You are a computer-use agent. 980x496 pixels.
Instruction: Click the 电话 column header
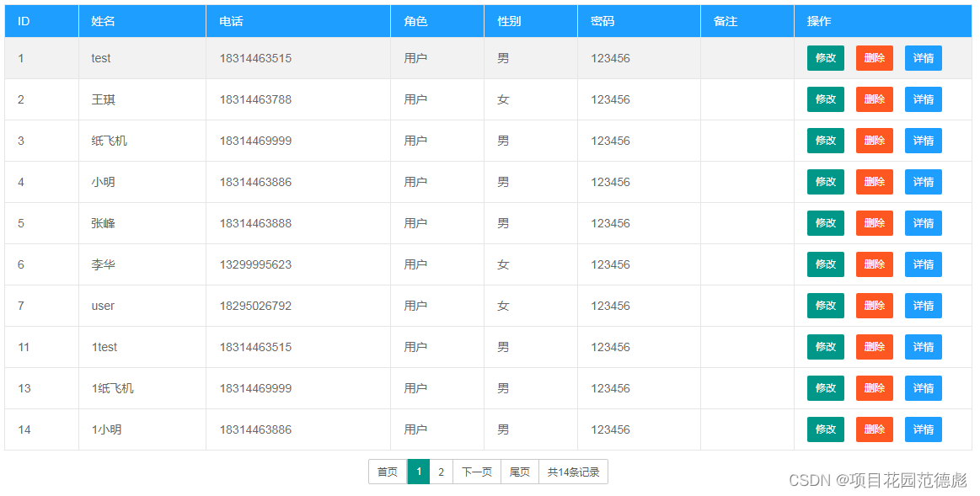pos(298,21)
